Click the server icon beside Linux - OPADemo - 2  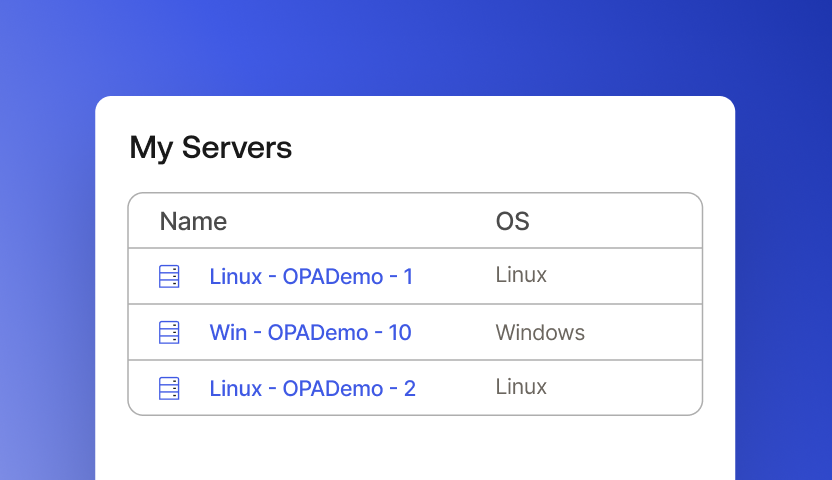coord(169,388)
